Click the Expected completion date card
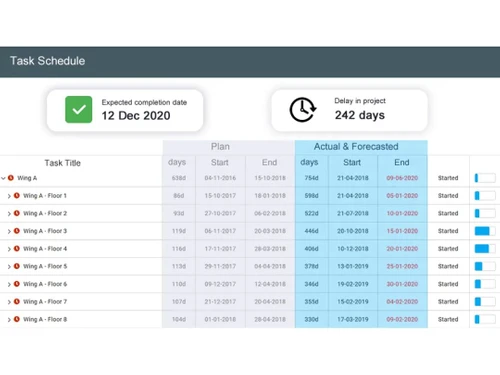 pyautogui.click(x=125, y=110)
